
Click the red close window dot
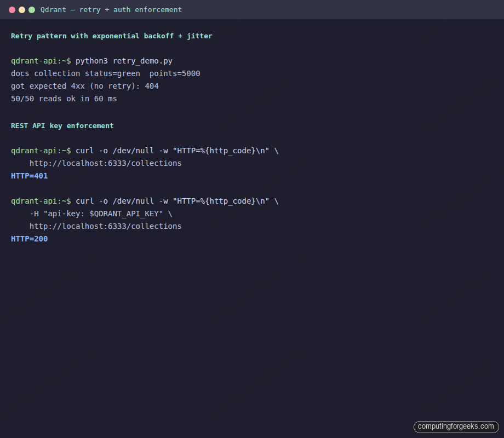pyautogui.click(x=12, y=10)
